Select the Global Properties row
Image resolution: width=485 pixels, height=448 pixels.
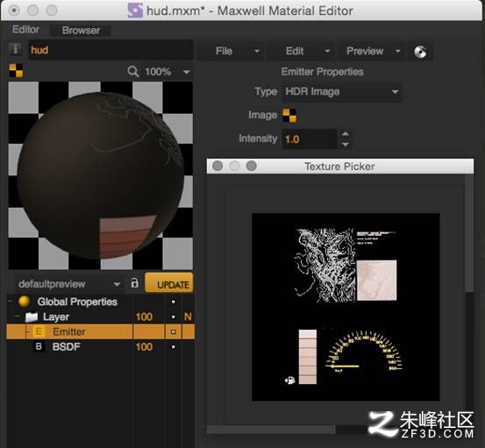(x=101, y=302)
